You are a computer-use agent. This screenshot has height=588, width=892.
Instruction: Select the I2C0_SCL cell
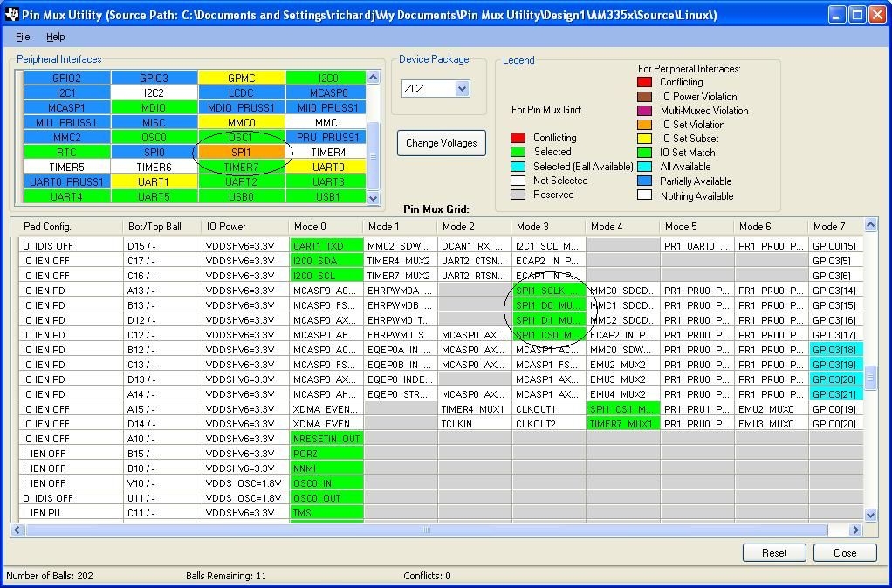tap(326, 276)
